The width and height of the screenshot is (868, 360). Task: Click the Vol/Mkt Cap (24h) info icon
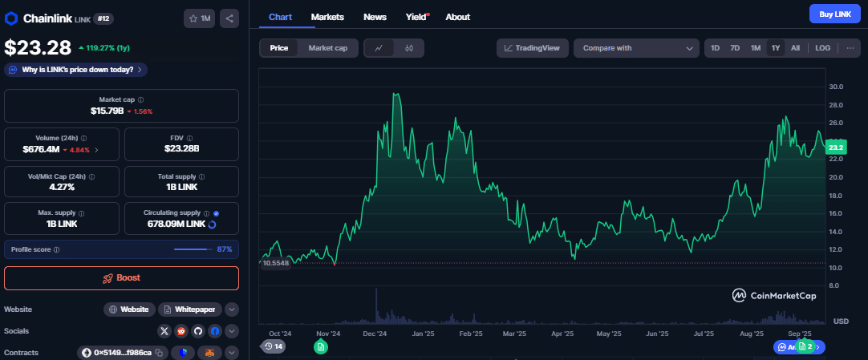click(91, 177)
